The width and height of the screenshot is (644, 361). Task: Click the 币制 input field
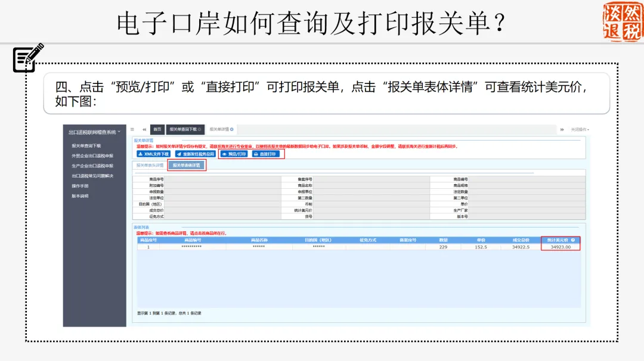coord(371,204)
